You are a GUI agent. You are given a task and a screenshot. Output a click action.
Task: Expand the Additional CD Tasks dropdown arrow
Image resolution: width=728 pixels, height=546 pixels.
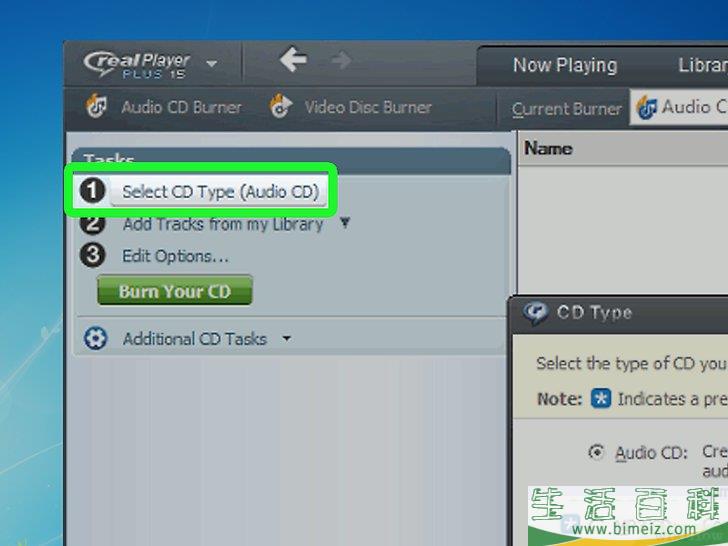(x=287, y=338)
